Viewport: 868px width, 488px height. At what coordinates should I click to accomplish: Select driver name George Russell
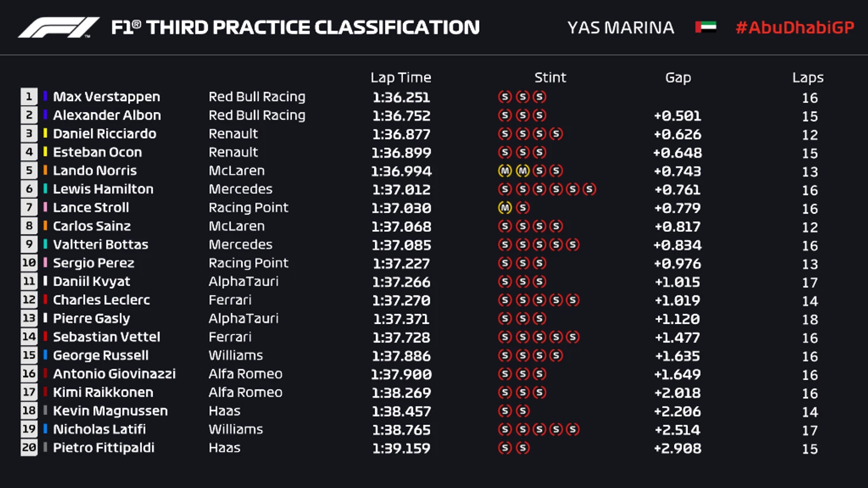click(100, 355)
